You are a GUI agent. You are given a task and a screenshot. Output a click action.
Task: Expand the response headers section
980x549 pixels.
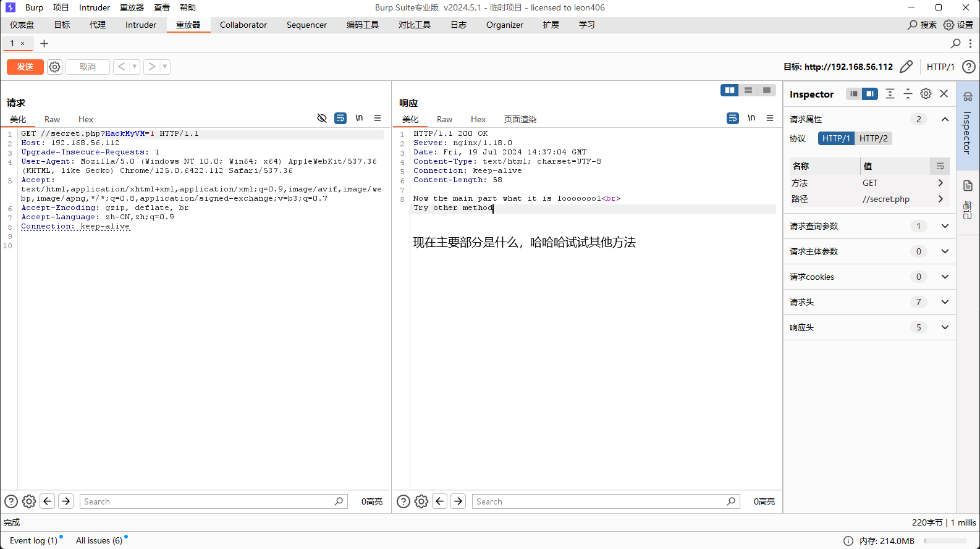[945, 327]
